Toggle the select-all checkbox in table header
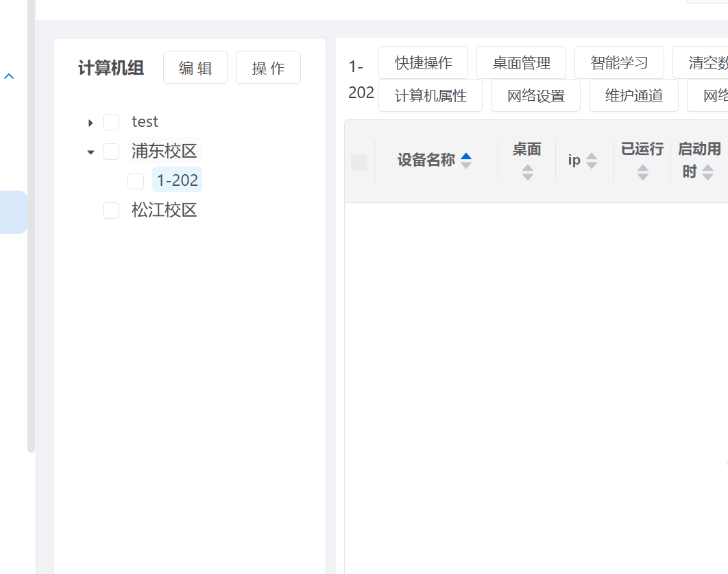The height and width of the screenshot is (574, 728). pos(359,163)
